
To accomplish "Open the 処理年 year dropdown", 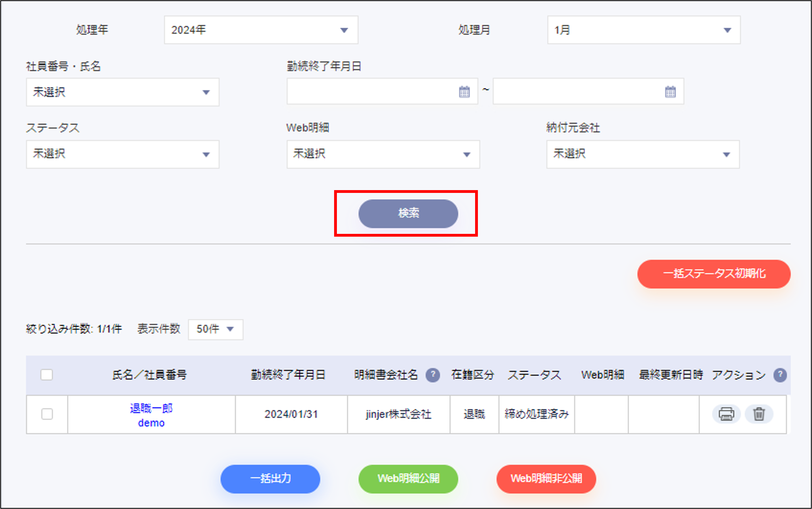I will coord(261,30).
